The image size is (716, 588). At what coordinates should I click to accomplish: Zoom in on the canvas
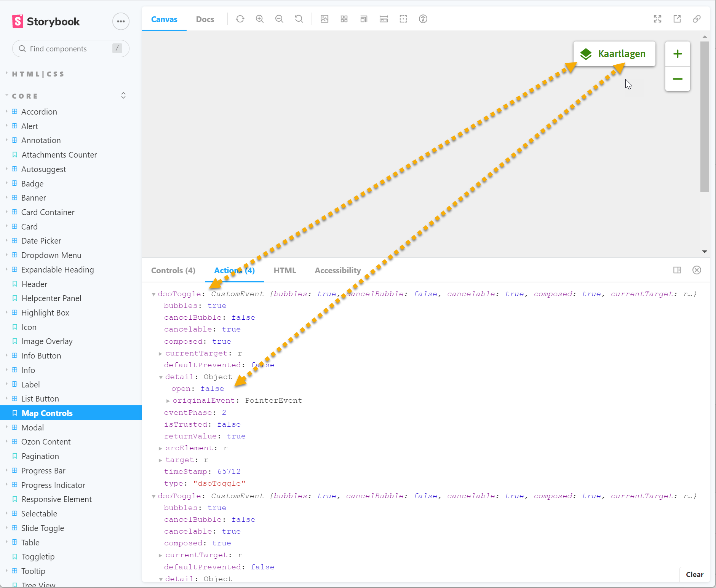[260, 19]
